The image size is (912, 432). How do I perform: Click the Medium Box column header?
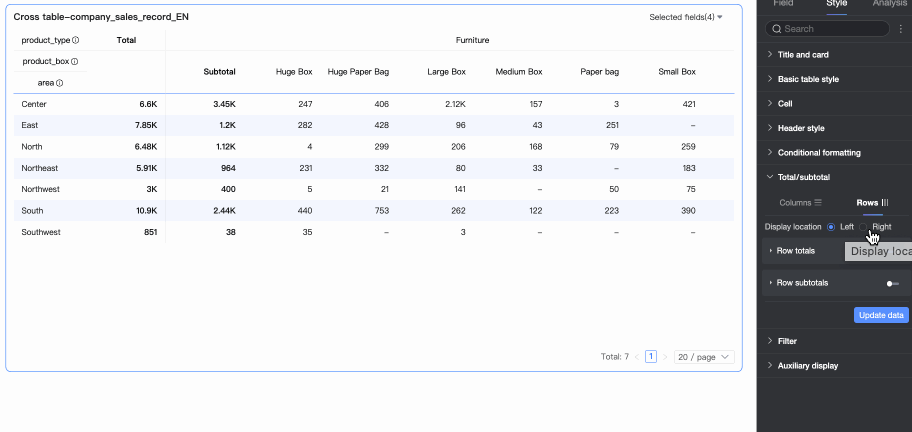[519, 72]
